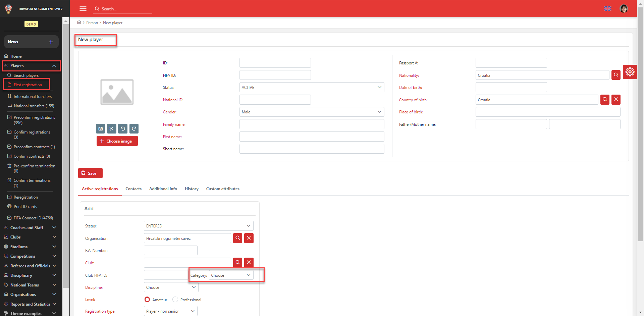
Task: Open the Category Choose dropdown
Action: 231,275
